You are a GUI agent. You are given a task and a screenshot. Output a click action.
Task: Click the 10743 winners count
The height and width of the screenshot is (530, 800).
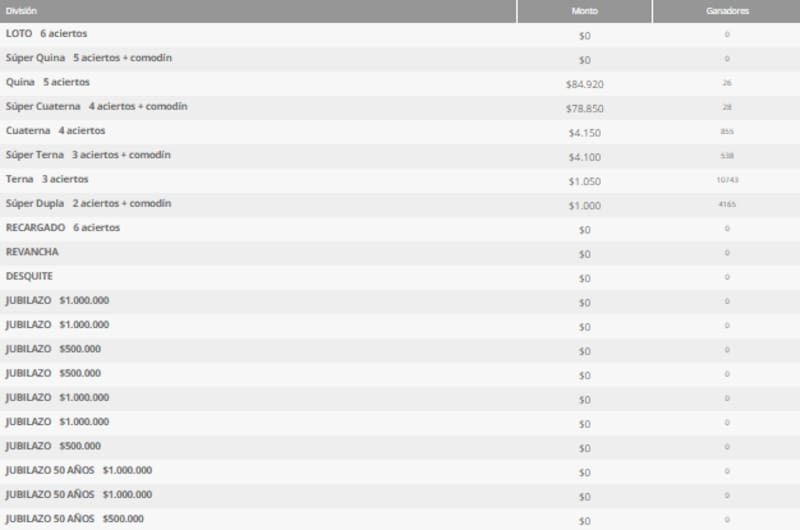pyautogui.click(x=726, y=181)
